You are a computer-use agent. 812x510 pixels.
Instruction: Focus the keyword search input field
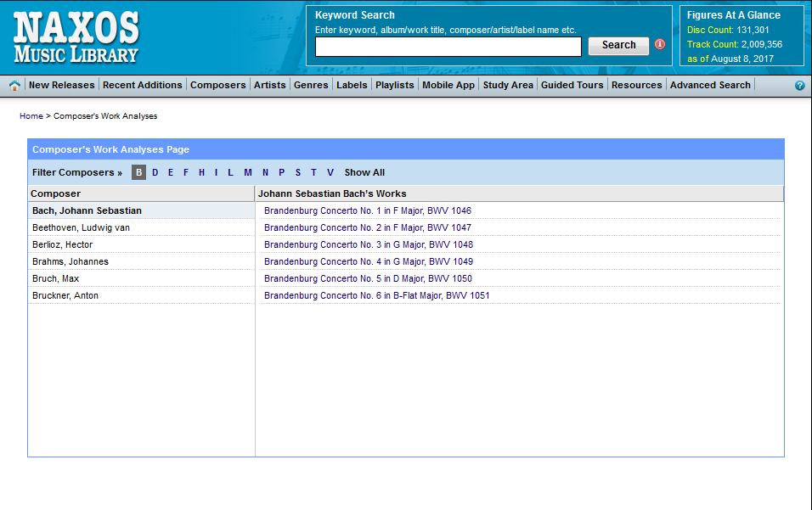point(448,47)
